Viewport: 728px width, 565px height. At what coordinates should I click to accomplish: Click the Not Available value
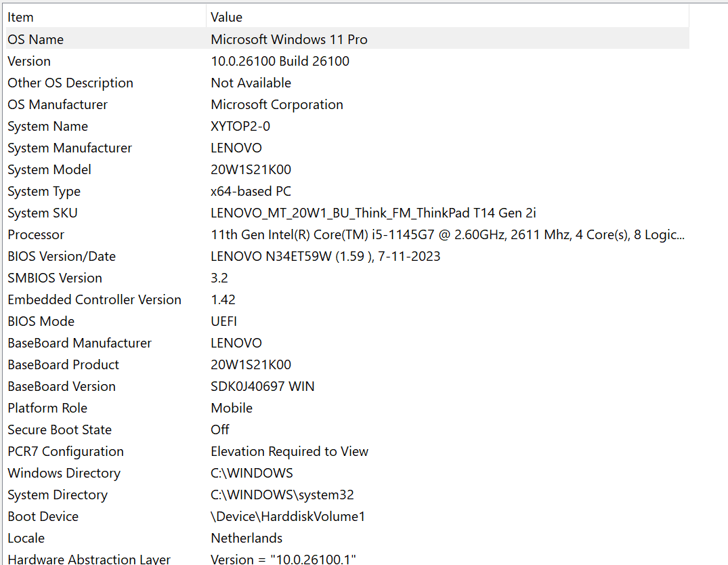tap(251, 83)
